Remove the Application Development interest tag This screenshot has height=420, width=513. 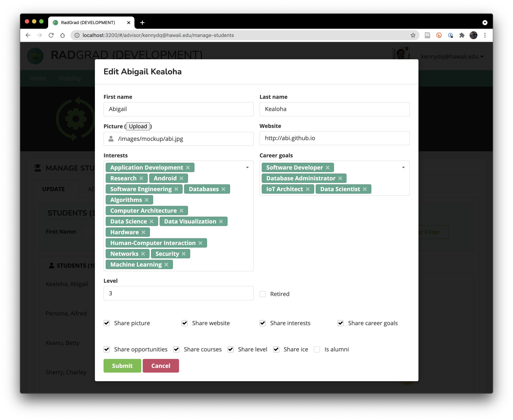pyautogui.click(x=188, y=168)
